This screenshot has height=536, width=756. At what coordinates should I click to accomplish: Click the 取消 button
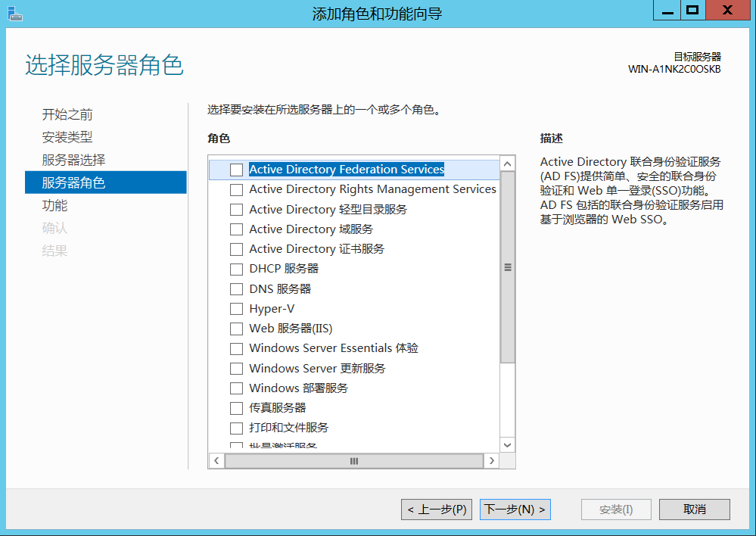pyautogui.click(x=694, y=510)
